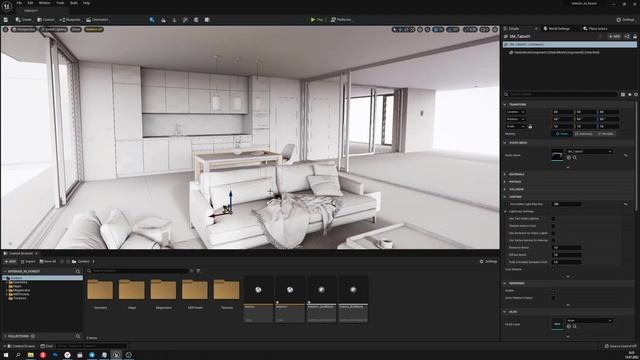Open the Edit menu
Viewport: 640px width, 360px height.
coord(30,3)
